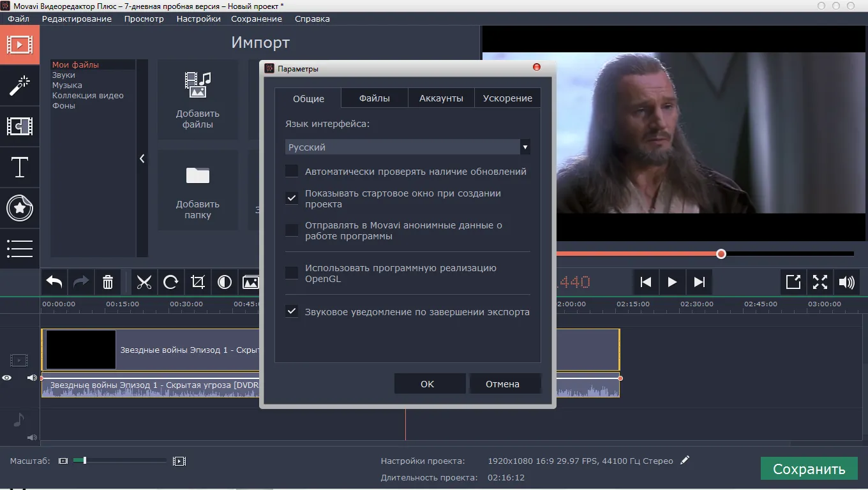Click the music note audio track icon

tap(19, 419)
